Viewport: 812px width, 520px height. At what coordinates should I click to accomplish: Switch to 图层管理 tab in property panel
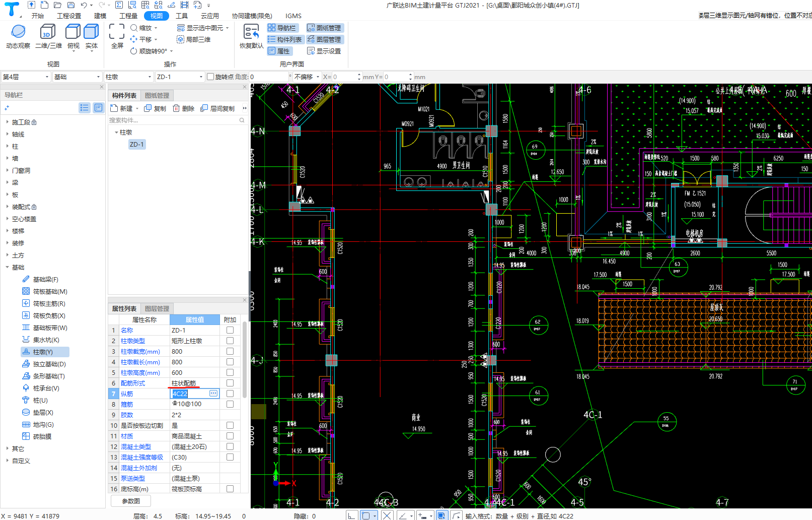pos(157,308)
